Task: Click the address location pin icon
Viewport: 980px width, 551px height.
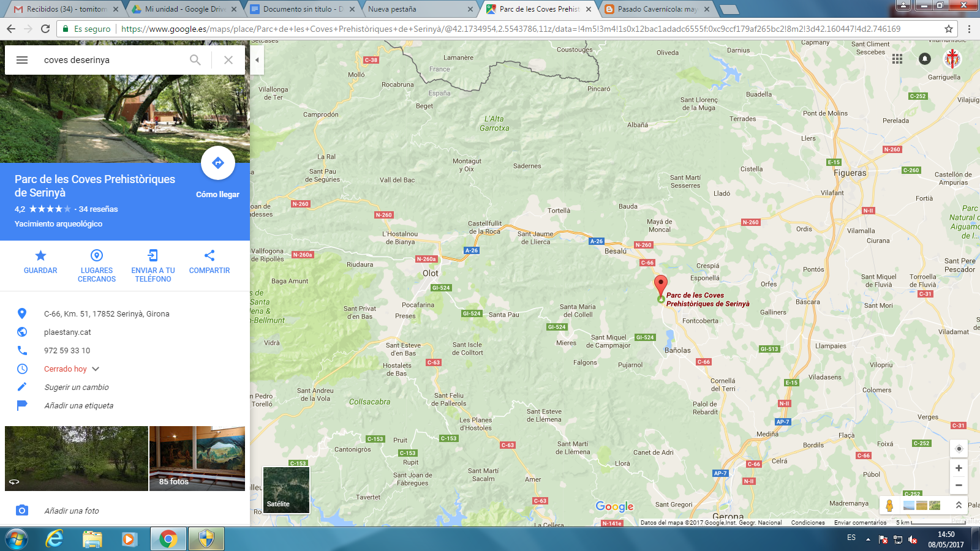Action: tap(22, 313)
